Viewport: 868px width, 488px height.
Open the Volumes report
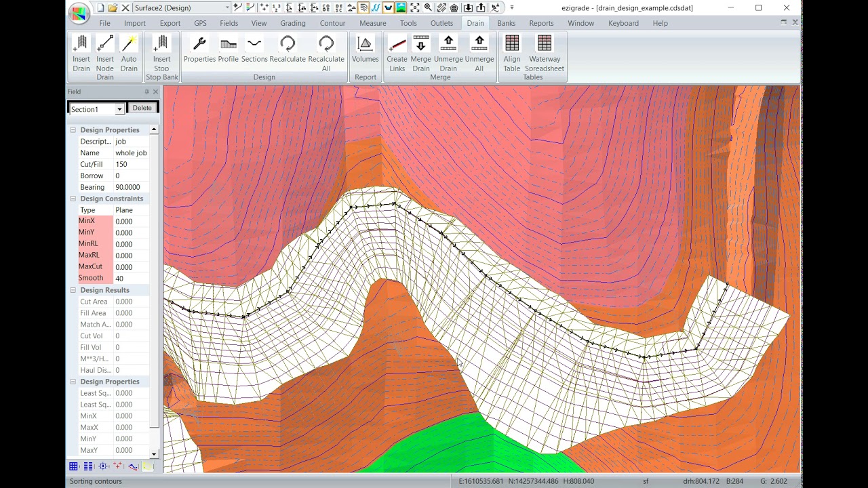[366, 49]
